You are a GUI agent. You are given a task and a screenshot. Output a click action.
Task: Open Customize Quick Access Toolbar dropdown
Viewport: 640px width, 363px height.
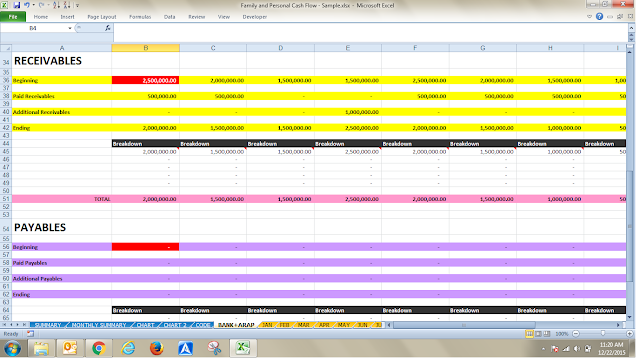click(x=78, y=6)
